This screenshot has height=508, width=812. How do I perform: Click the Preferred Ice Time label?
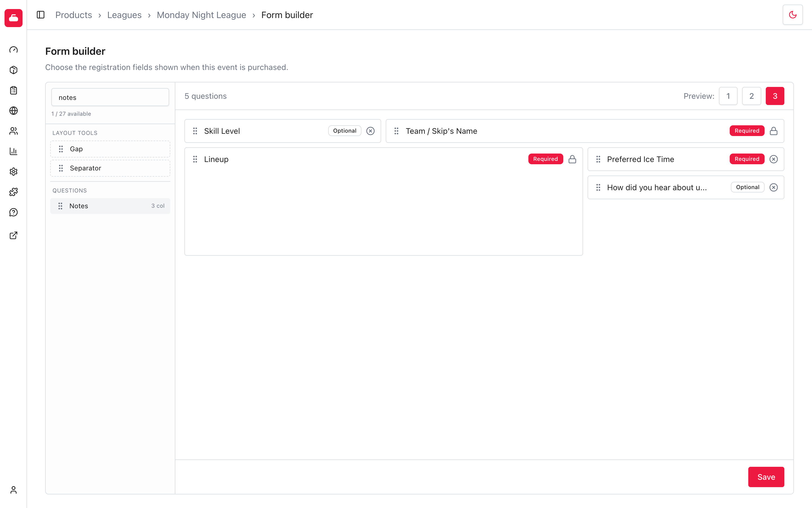point(640,159)
